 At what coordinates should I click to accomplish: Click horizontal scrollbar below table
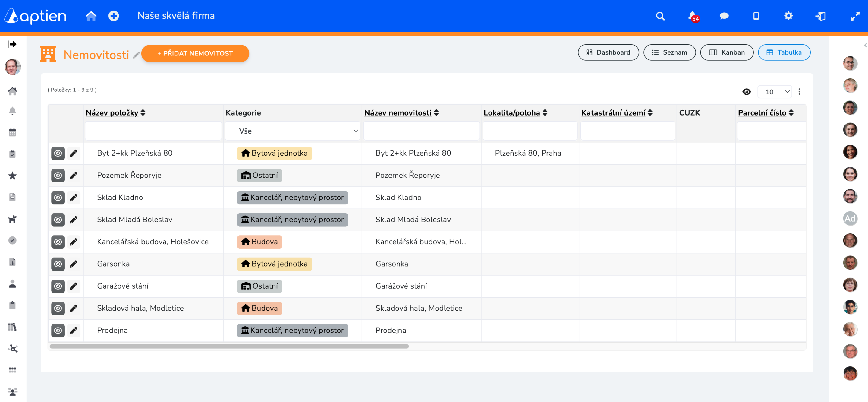coord(229,346)
